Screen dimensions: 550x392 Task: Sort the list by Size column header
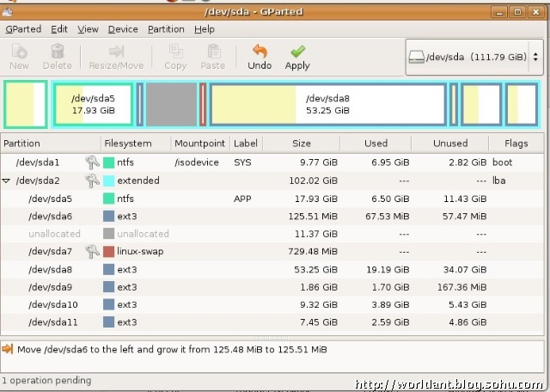(302, 143)
